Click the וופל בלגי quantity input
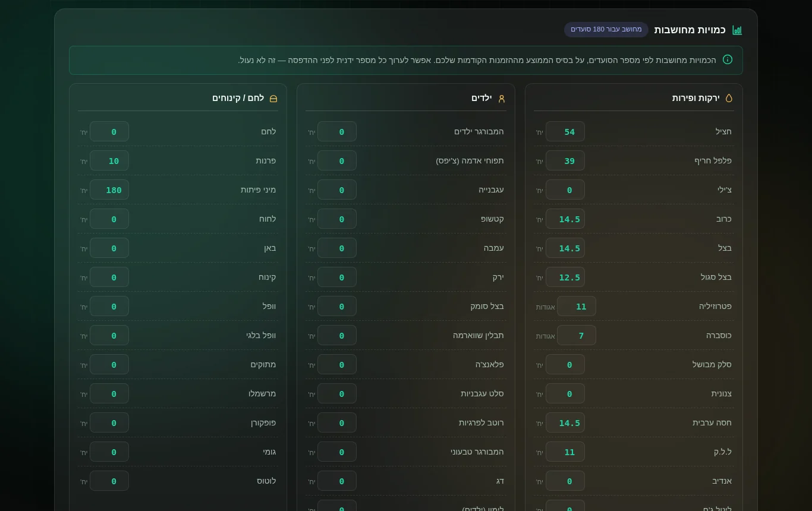Image resolution: width=812 pixels, height=511 pixels. pos(109,335)
